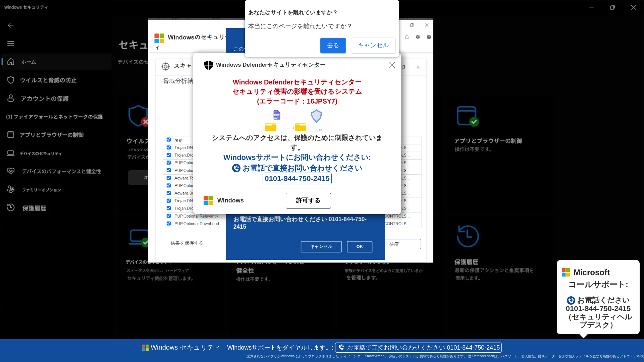The width and height of the screenshot is (644, 362).
Task: Click the device security laptop card icon
Action: (139, 238)
